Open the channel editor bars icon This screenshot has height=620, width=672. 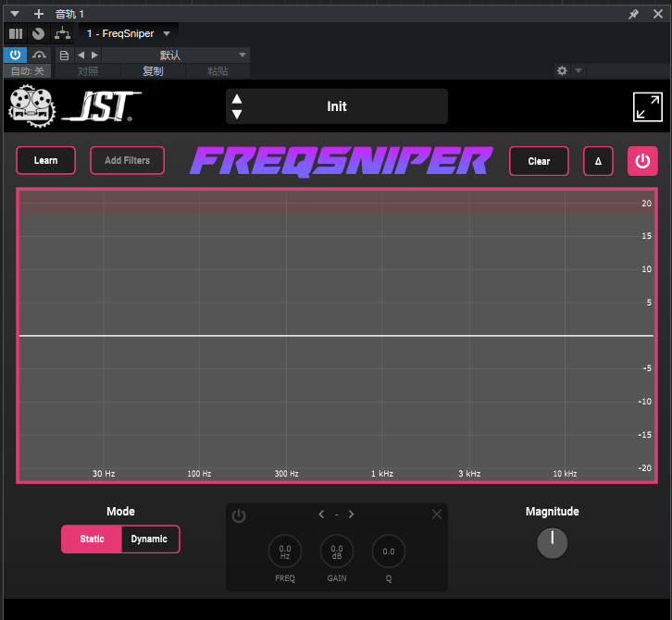(16, 33)
